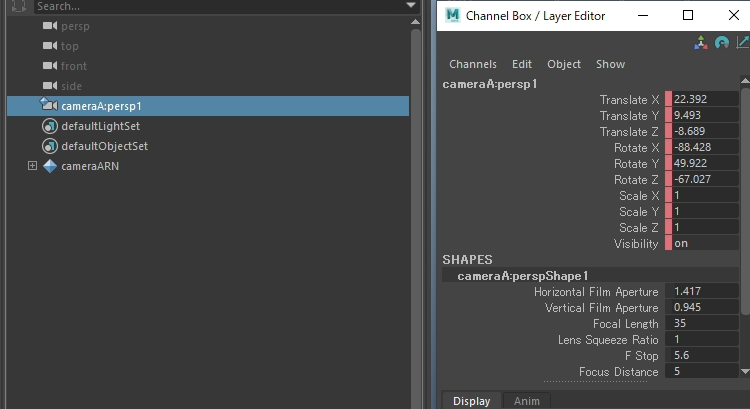The height and width of the screenshot is (409, 750).
Task: Click the front camera icon
Action: [x=50, y=66]
